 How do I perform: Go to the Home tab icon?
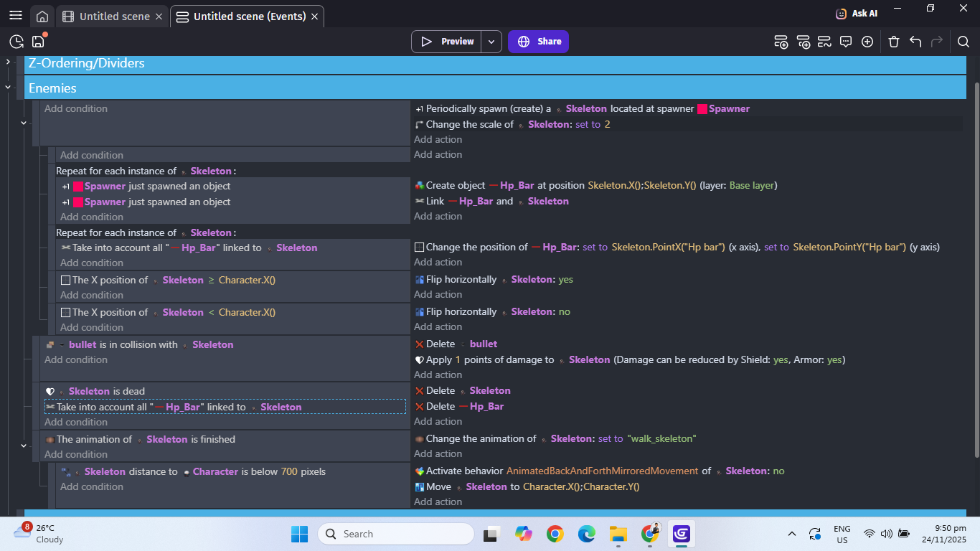pyautogui.click(x=42, y=17)
